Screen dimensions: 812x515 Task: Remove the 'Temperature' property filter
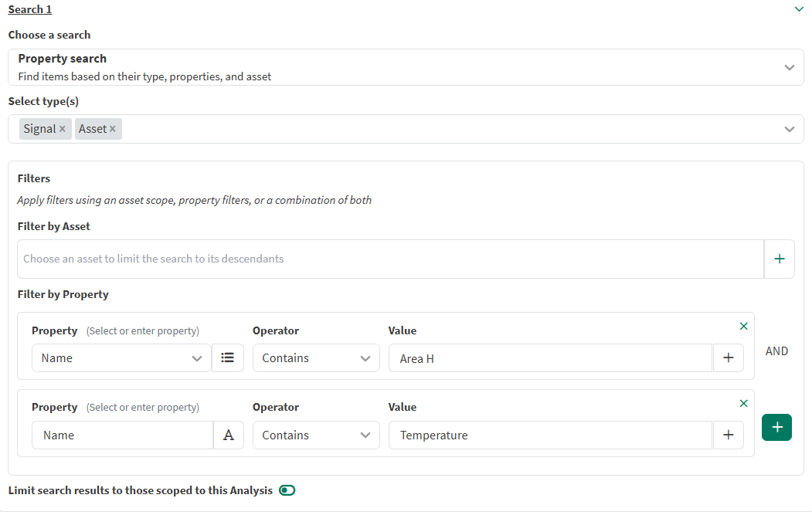coord(744,404)
